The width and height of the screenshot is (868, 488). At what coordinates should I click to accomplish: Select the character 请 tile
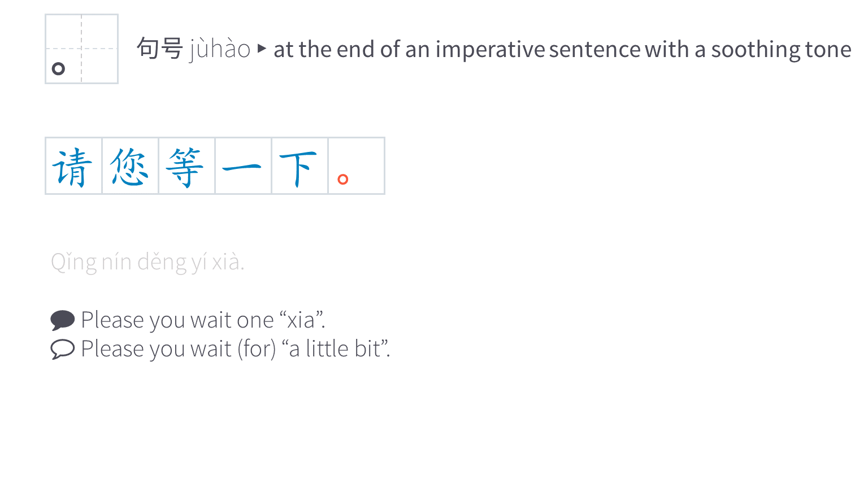click(x=73, y=166)
